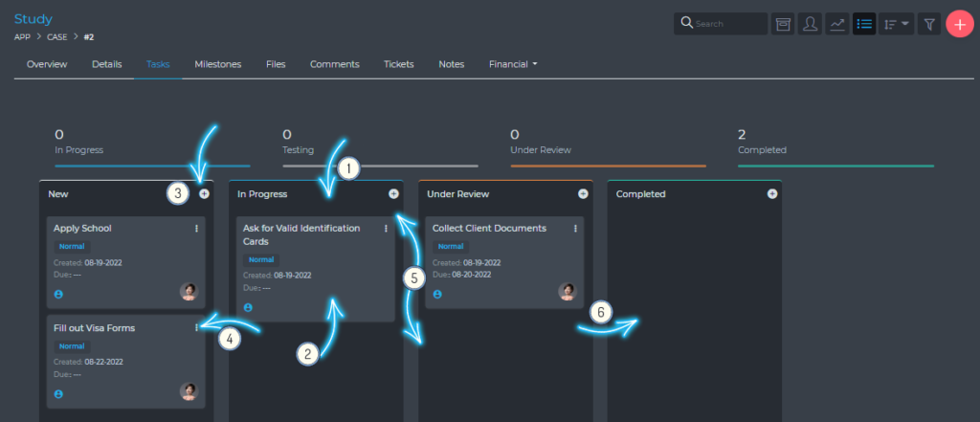Switch to the Comments tab

pos(334,64)
